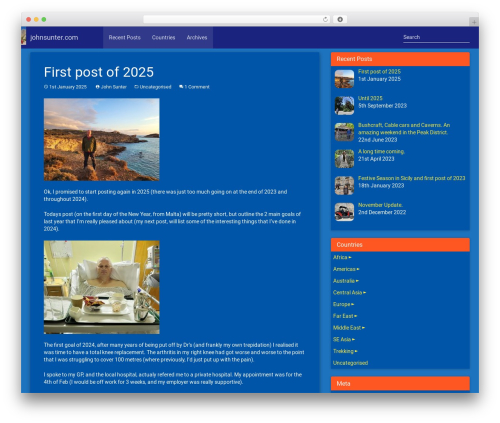The height and width of the screenshot is (423, 500).
Task: Focus the Search input field
Action: pos(436,37)
